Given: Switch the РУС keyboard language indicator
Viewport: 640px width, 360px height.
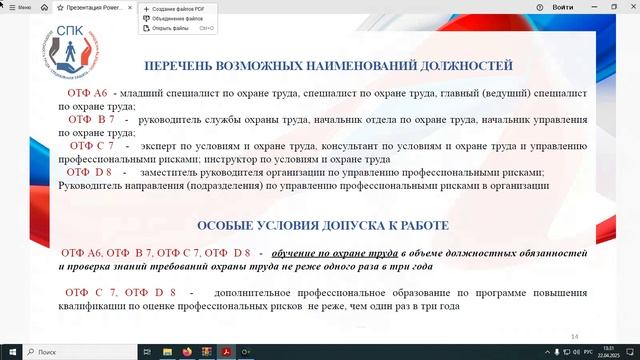Looking at the screenshot, I should pyautogui.click(x=588, y=352).
